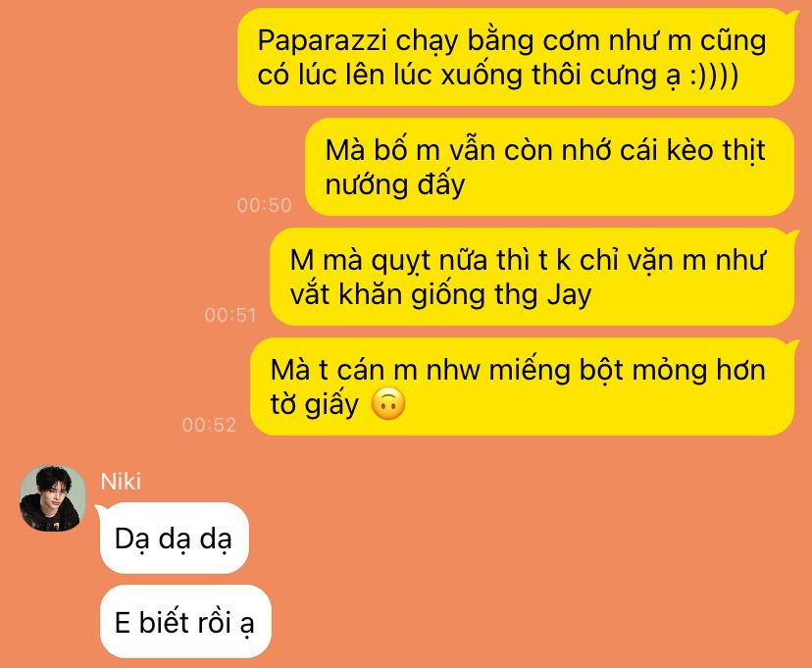Select the message mentioning thg Jay
Screen dimensions: 812x668
point(533,277)
